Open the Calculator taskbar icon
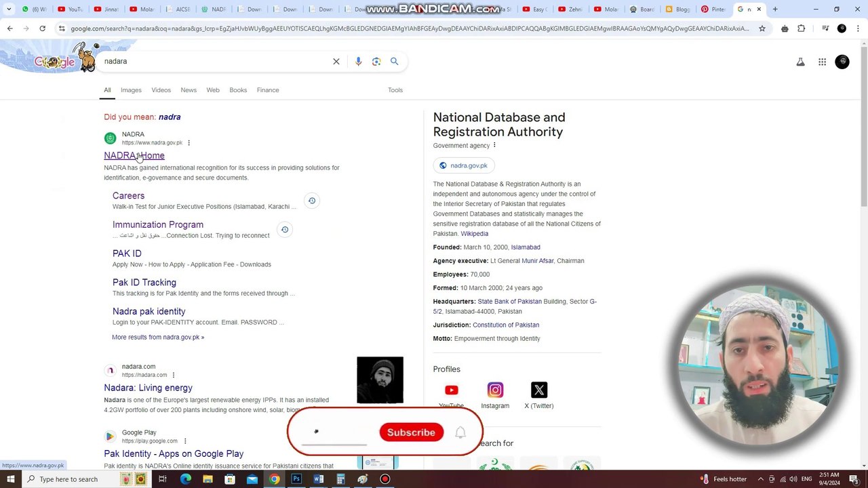This screenshot has height=488, width=868. pos(340,479)
